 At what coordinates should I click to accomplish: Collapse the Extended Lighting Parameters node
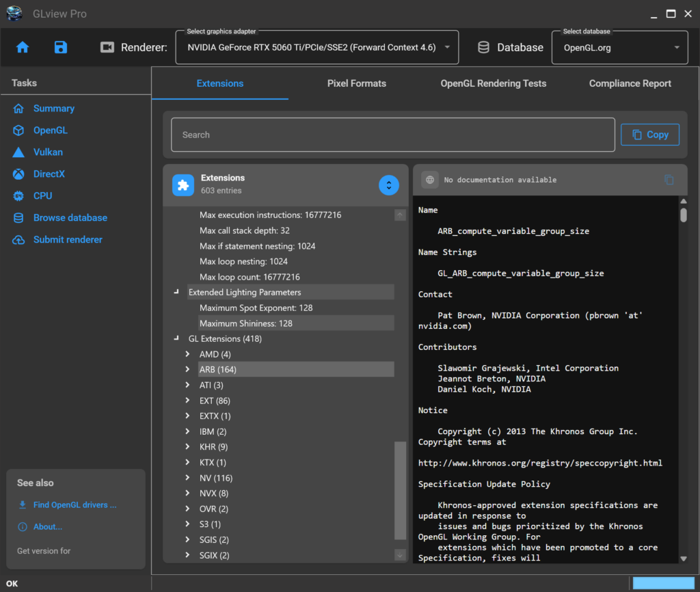177,293
